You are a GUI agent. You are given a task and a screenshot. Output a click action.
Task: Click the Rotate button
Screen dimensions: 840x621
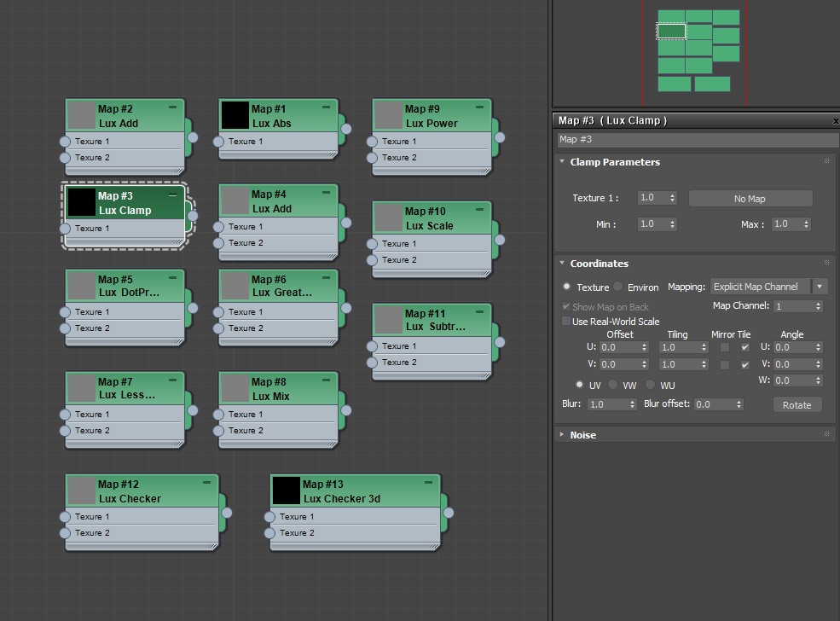tap(797, 405)
